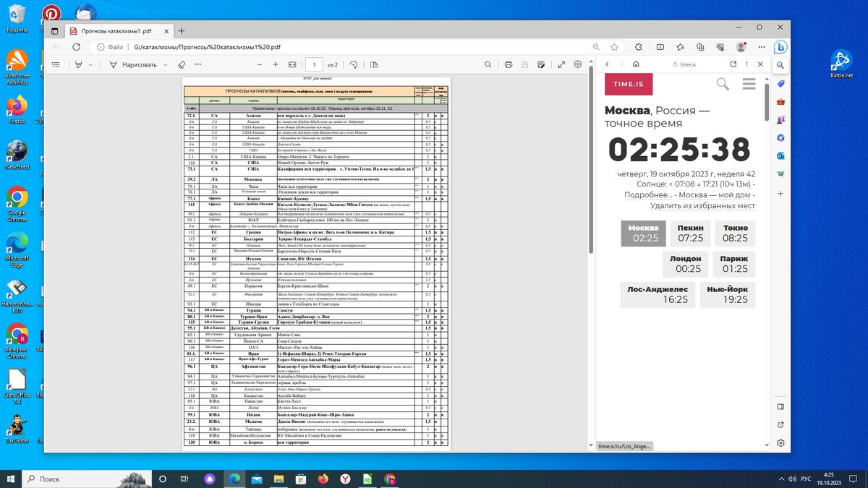868x488 pixels.
Task: Print the PDF document
Action: 509,64
